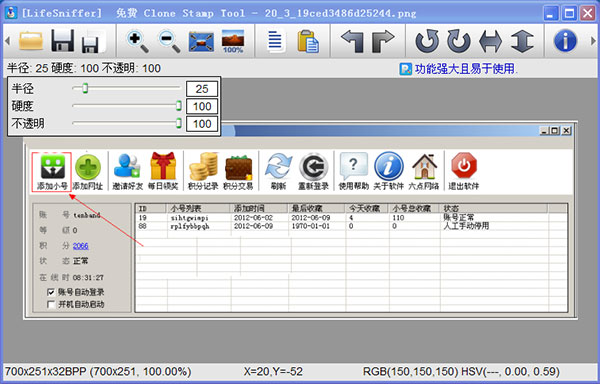Screen dimensions: 600x384
Task: Click the 状态 column header
Action: [x=494, y=208]
